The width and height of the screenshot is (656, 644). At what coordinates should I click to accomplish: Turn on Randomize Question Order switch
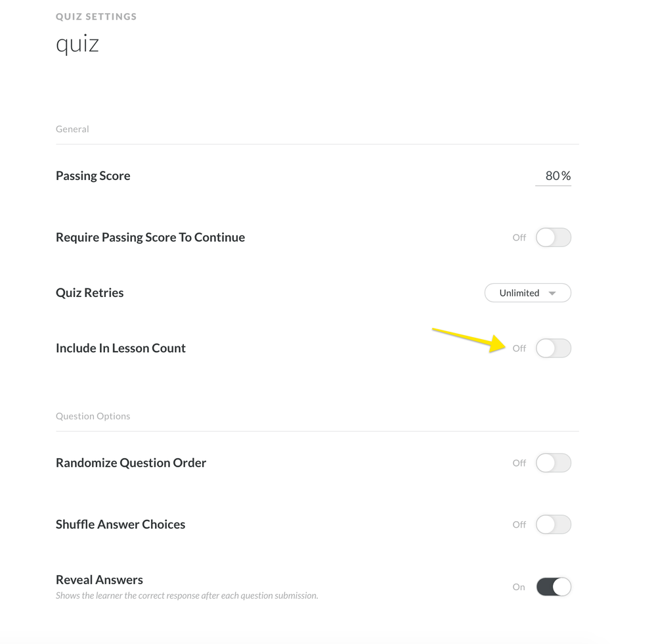[553, 463]
